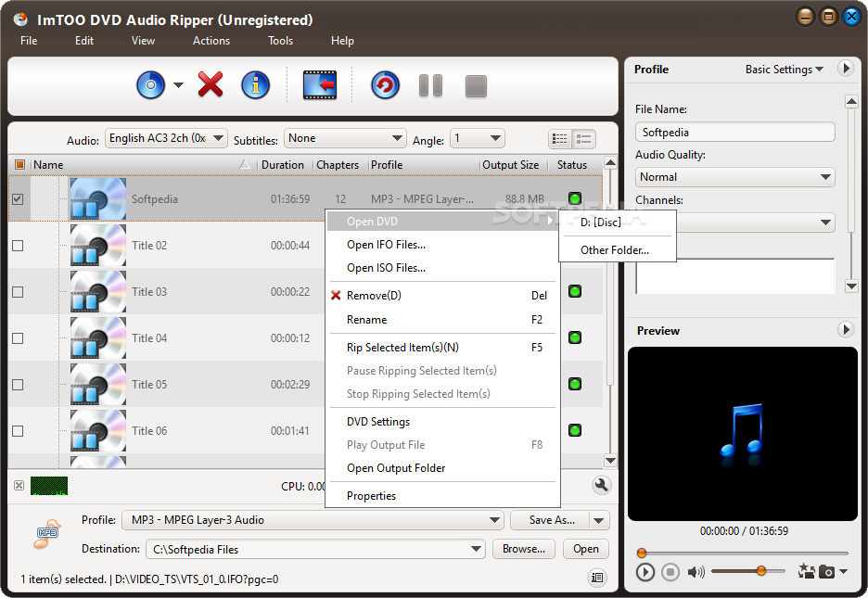Click Properties in context menu
Screen dimensions: 868x598
click(x=442, y=496)
